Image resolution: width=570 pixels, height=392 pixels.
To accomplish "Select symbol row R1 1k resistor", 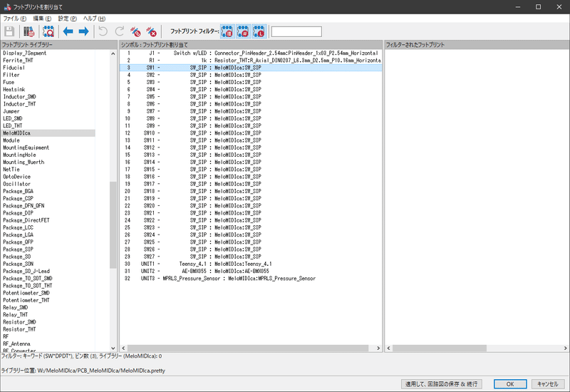I will (251, 61).
